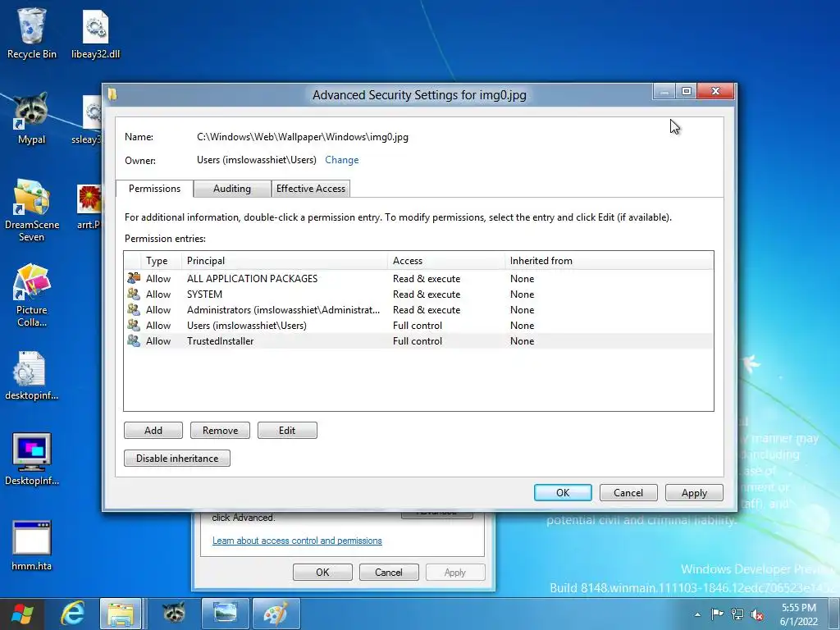840x630 pixels.
Task: Open the picture viewer taskbar icon
Action: coord(225,614)
